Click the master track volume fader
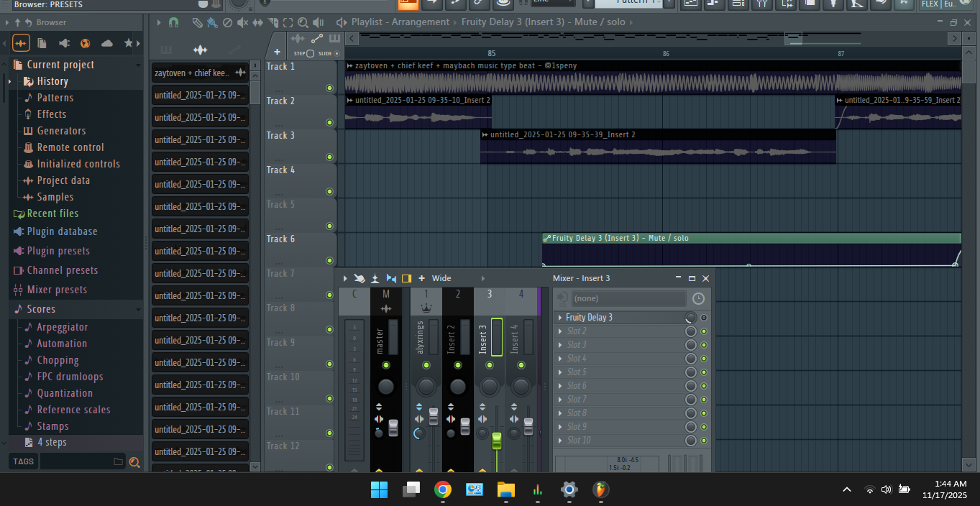Image resolution: width=980 pixels, height=506 pixels. pyautogui.click(x=393, y=428)
